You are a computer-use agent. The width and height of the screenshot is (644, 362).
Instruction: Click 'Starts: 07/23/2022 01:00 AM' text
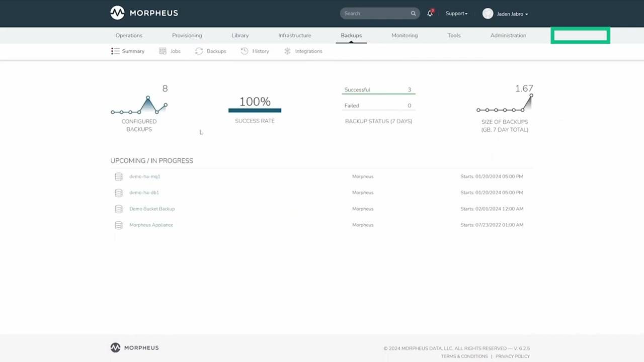pos(492,225)
